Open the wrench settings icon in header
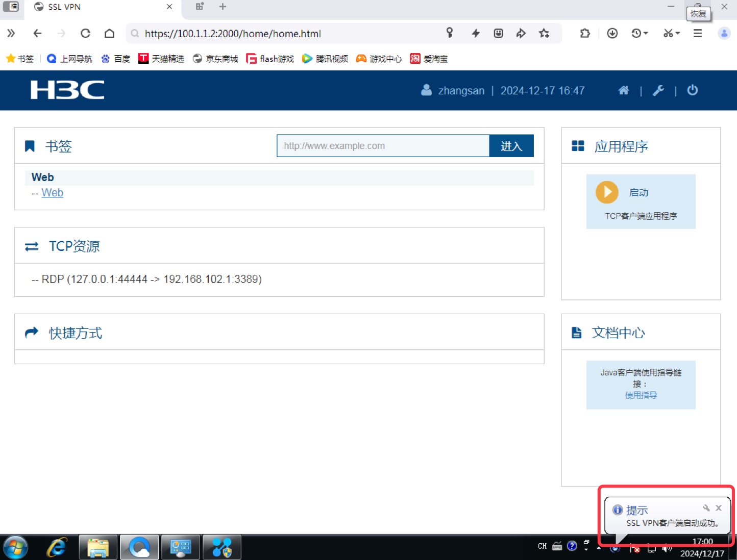 (x=658, y=90)
